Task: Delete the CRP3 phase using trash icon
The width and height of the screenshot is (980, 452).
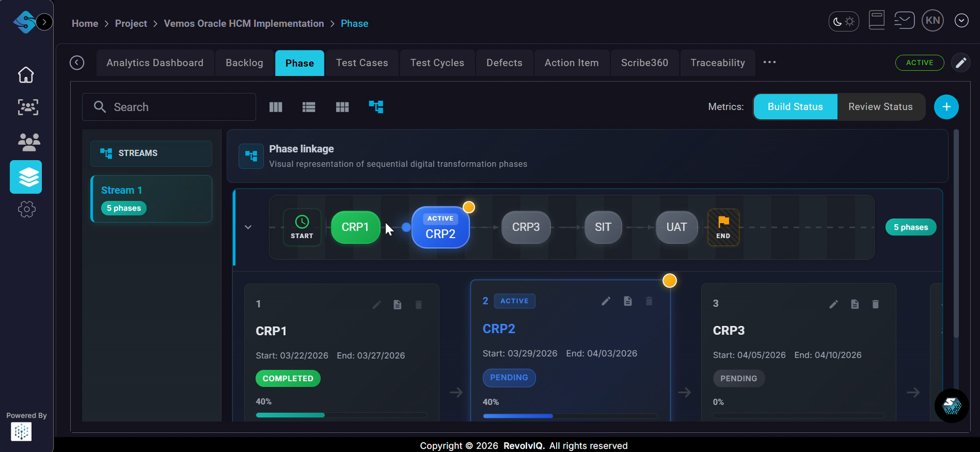Action: 875,304
